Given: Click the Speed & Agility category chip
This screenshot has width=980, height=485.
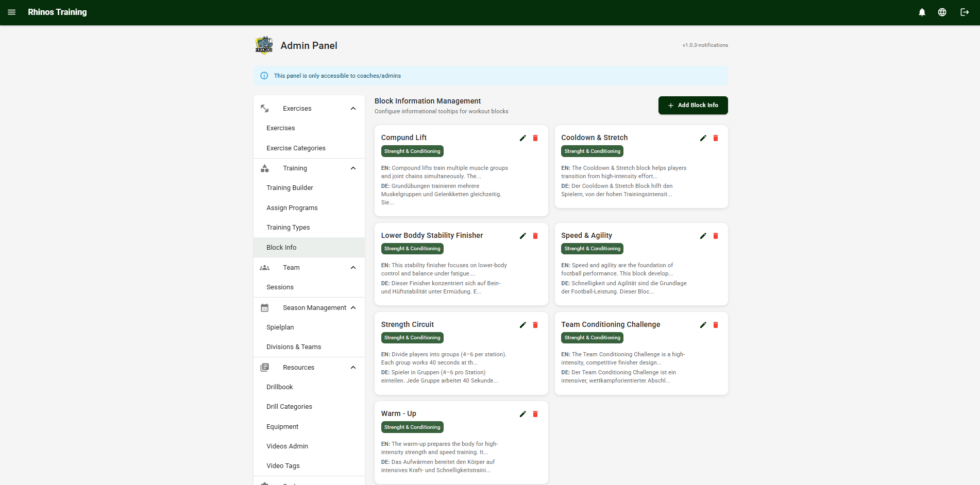Looking at the screenshot, I should pos(593,249).
